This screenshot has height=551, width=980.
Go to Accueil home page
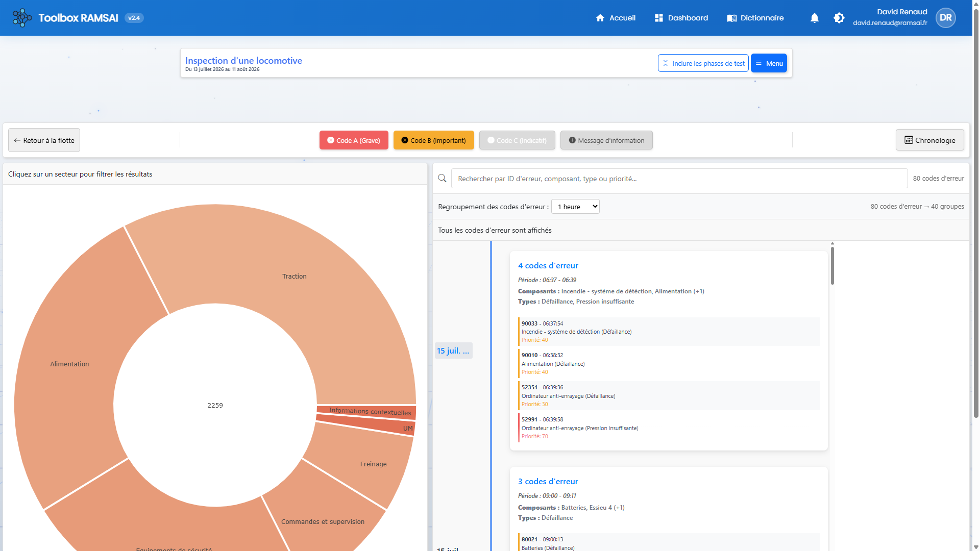point(616,18)
